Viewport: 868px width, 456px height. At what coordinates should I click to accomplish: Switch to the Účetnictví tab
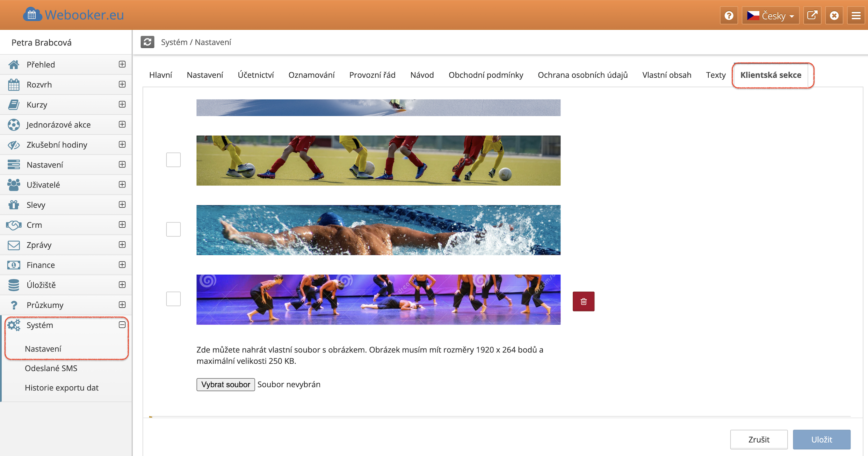(255, 75)
